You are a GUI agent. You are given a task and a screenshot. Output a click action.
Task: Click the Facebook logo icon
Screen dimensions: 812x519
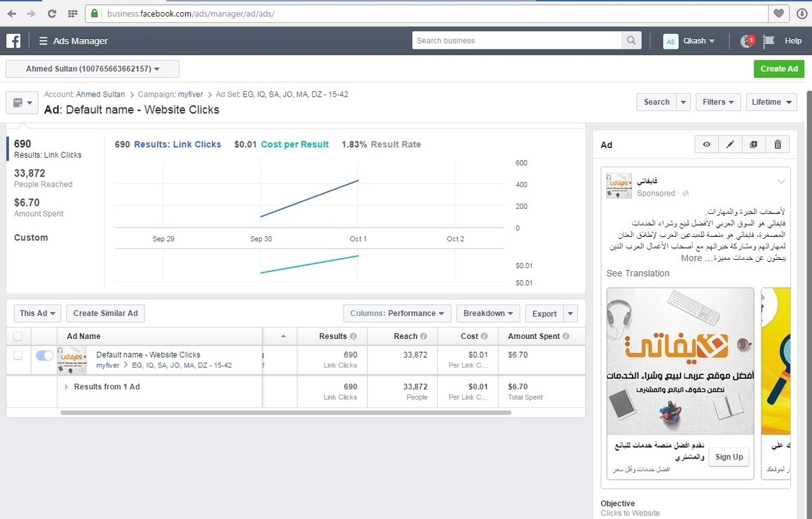coord(14,41)
